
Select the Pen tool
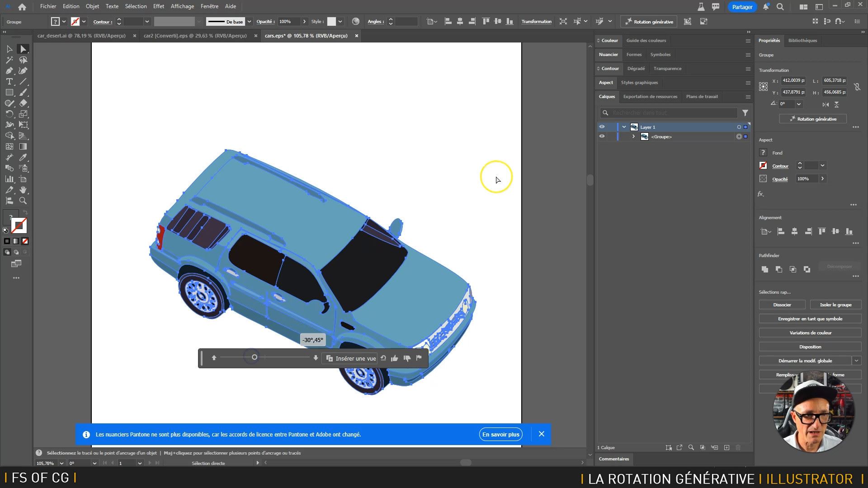[9, 70]
